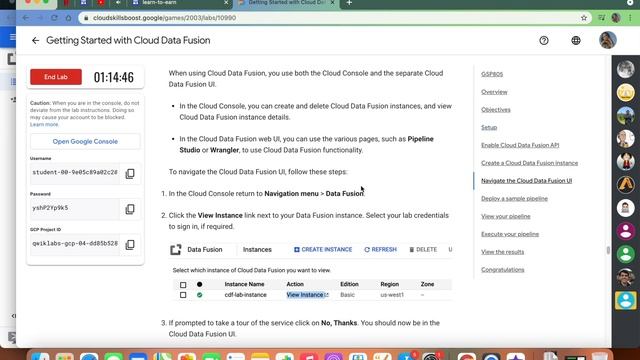Image resolution: width=640 pixels, height=360 pixels.
Task: Open a new browser tab with plus icon
Action: click(x=349, y=3)
